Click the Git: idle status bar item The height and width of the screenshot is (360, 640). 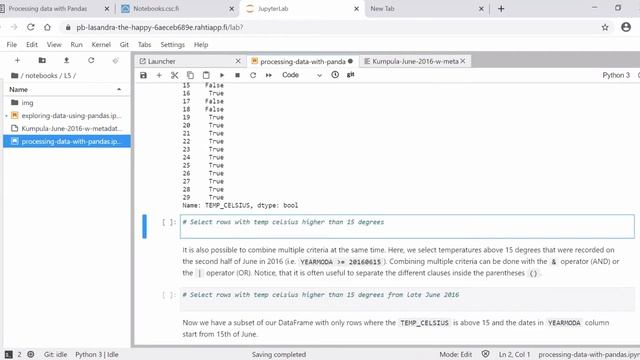tap(56, 354)
